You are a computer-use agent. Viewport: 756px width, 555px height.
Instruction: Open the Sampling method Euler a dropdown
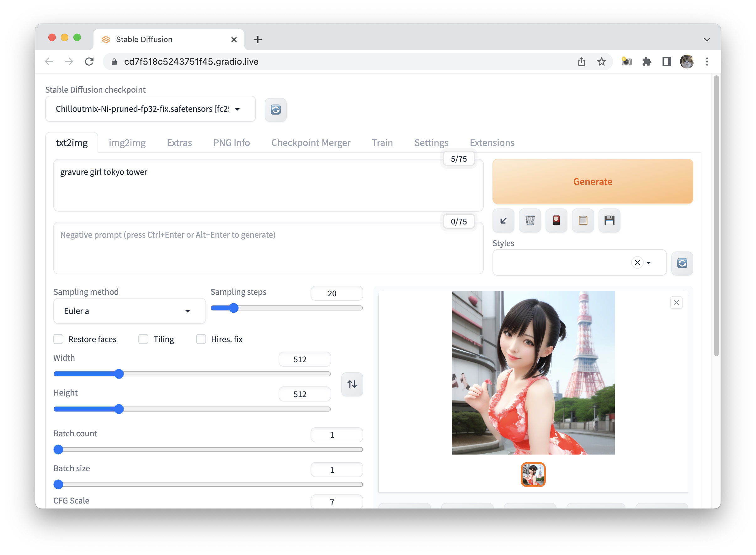129,311
